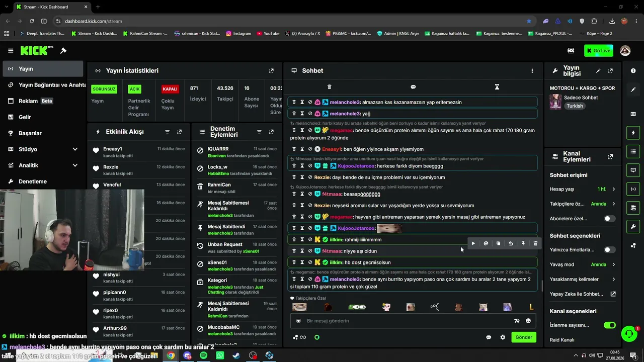Open Steam from the taskbar

[236, 355]
